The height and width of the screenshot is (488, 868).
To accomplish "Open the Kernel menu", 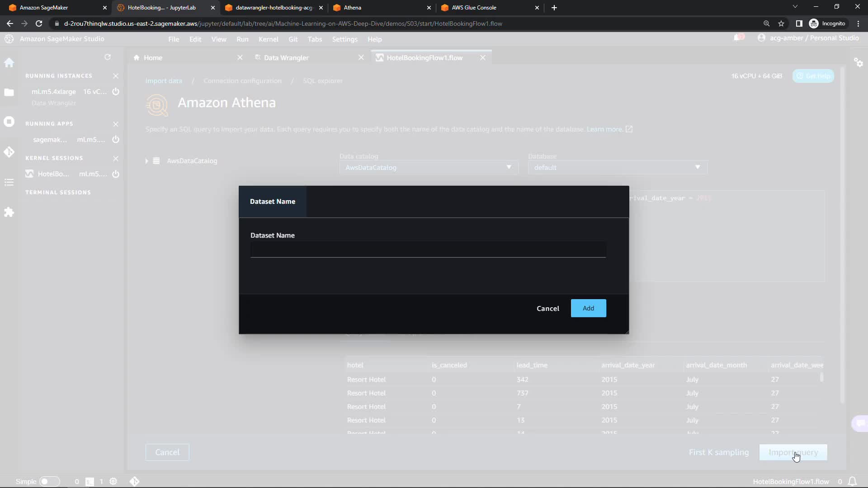I will tap(268, 39).
